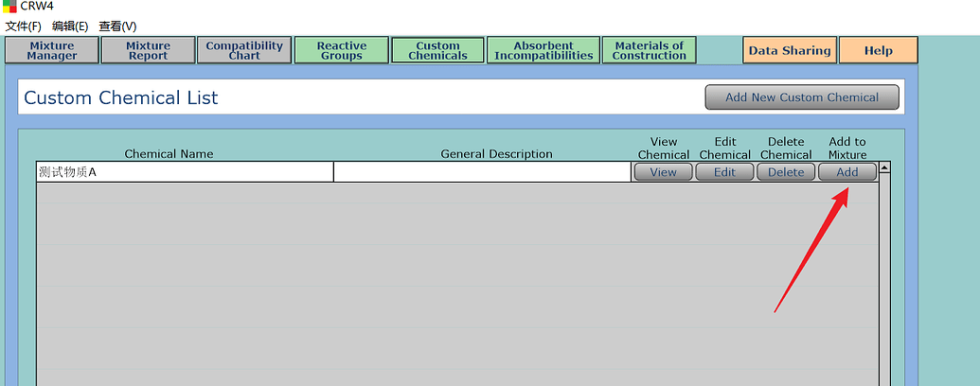This screenshot has width=980, height=386.
Task: Click the Custom Chemicals tab
Action: point(437,51)
